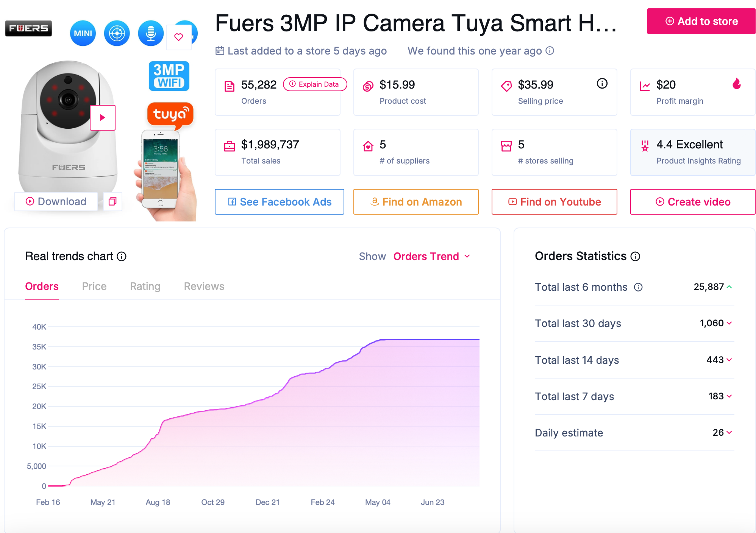Image resolution: width=756 pixels, height=533 pixels.
Task: Click 'Total last 7 days' label
Action: pos(575,397)
